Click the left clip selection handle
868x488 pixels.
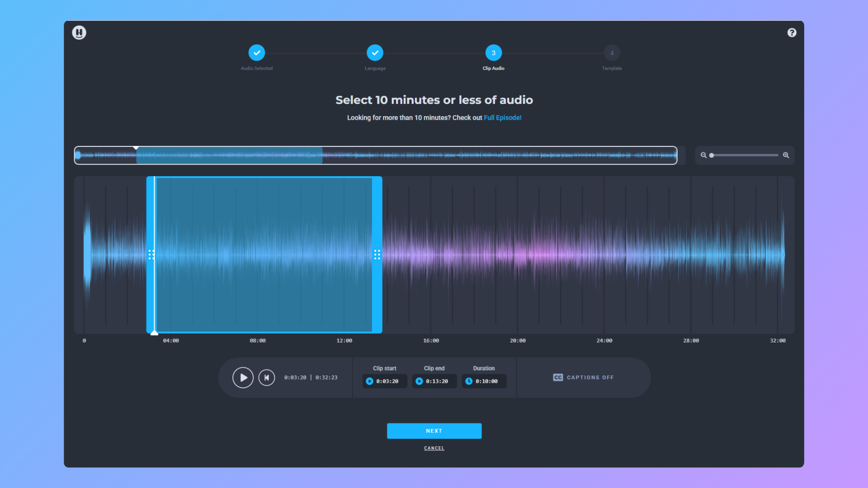[x=151, y=255]
